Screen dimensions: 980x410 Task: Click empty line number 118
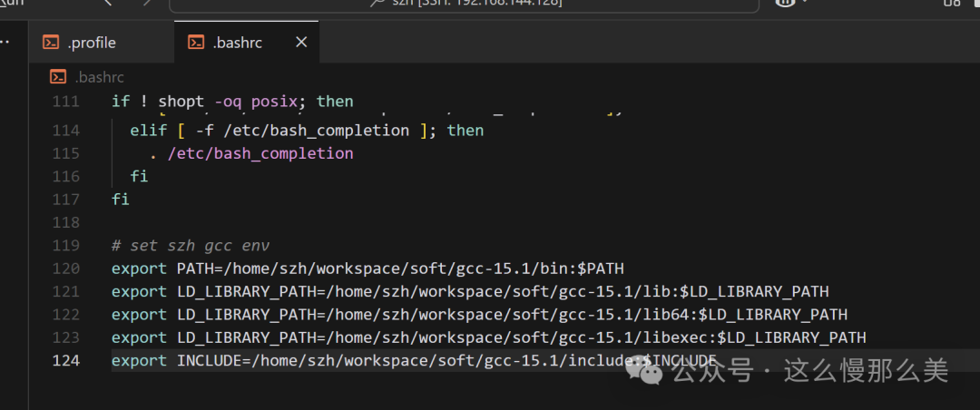pos(65,223)
